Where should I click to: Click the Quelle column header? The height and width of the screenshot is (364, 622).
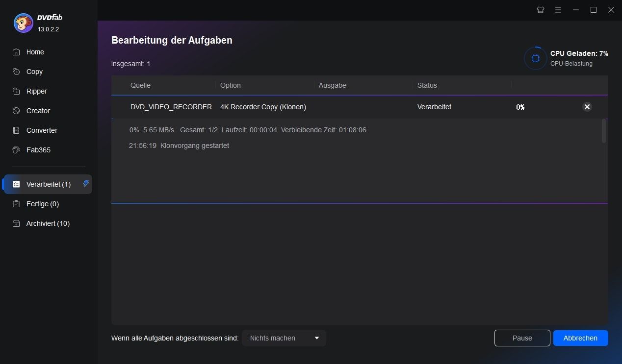(140, 85)
